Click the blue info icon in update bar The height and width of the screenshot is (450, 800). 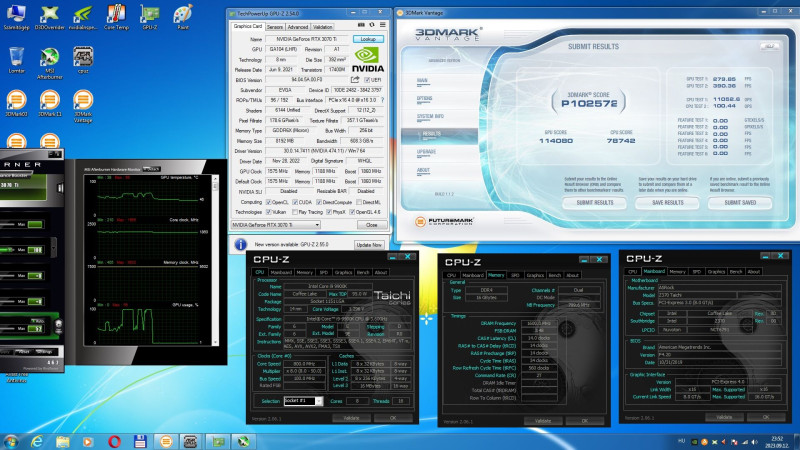[240, 244]
